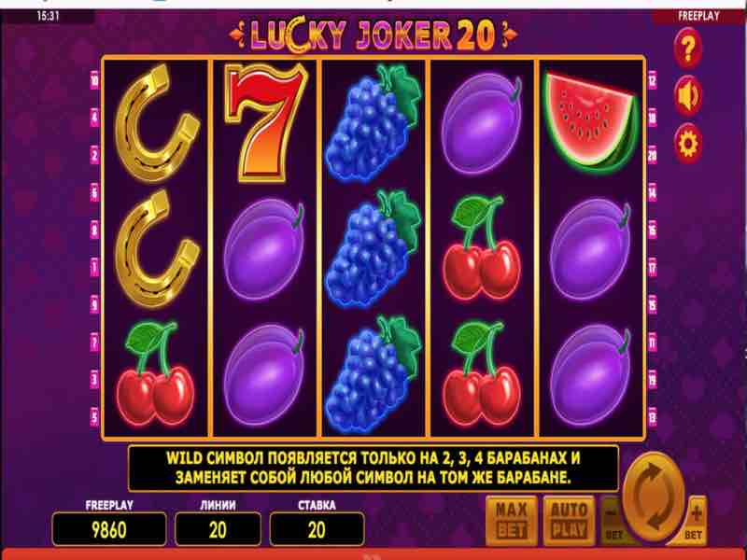Click the FREEPLAY label at top right

(x=698, y=16)
